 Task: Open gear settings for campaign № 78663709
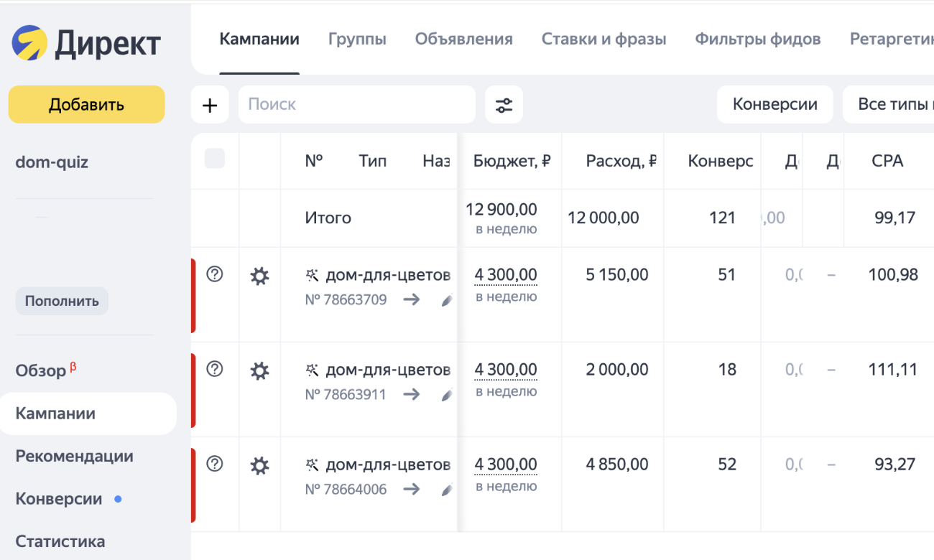pos(259,276)
